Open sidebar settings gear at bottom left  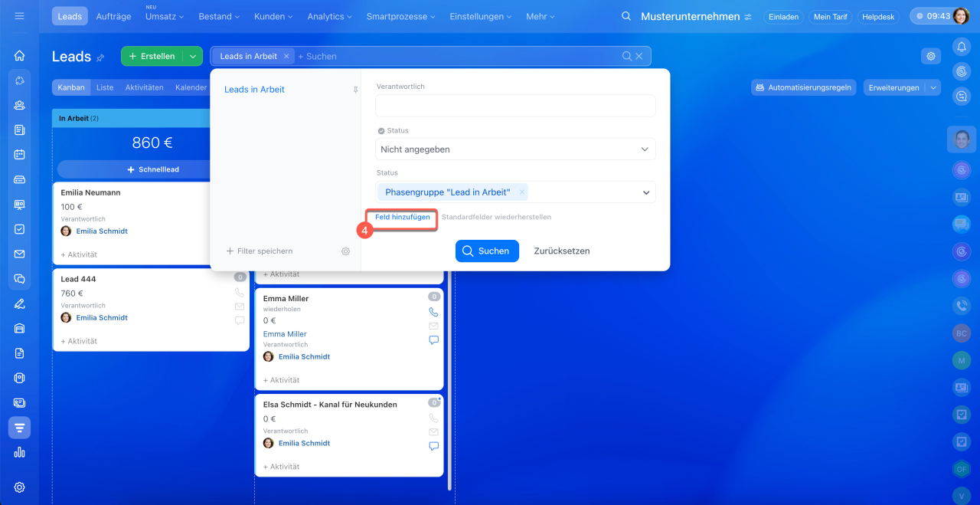[x=19, y=487]
